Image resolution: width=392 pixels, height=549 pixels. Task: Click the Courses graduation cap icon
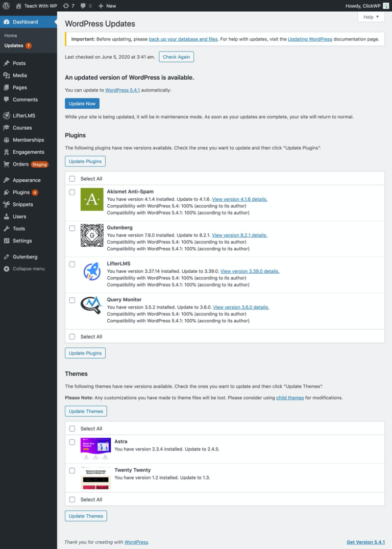[x=6, y=128]
